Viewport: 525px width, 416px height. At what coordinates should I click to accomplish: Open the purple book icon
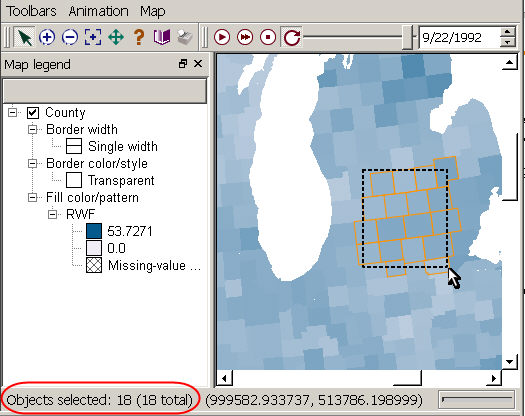point(162,37)
